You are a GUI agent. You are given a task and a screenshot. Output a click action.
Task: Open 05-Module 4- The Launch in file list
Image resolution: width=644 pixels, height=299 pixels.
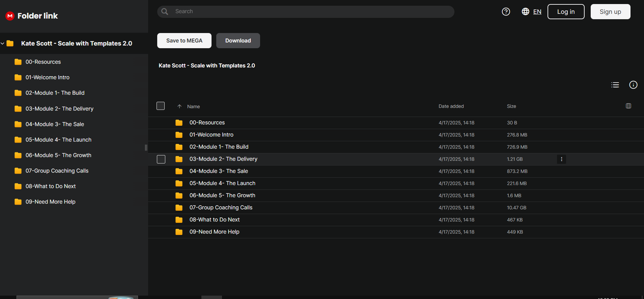222,183
